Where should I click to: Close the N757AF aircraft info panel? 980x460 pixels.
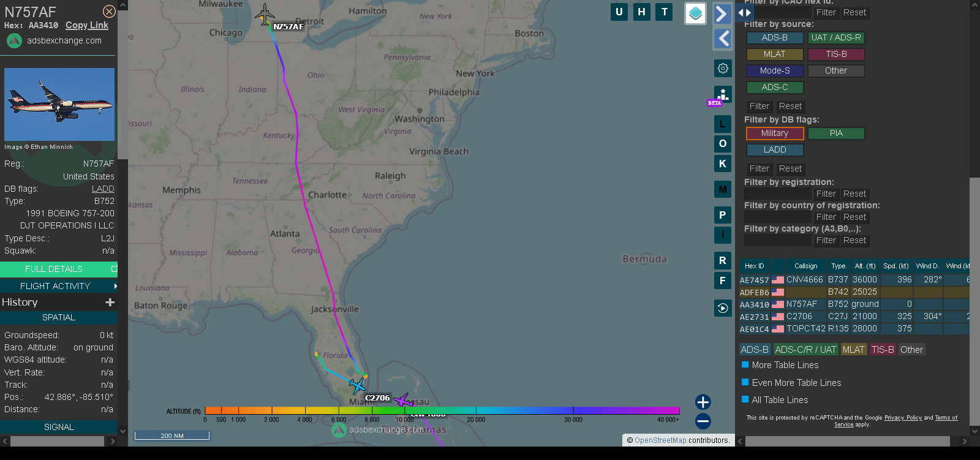(x=109, y=12)
